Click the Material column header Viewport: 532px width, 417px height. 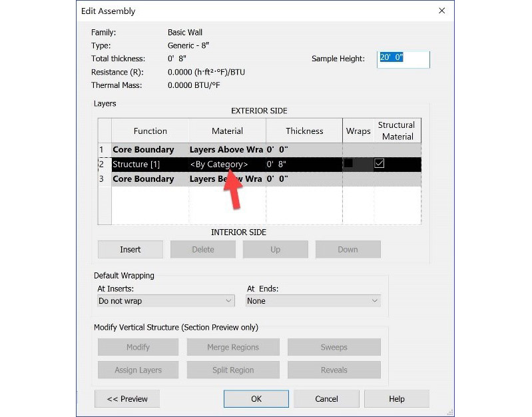pyautogui.click(x=227, y=131)
